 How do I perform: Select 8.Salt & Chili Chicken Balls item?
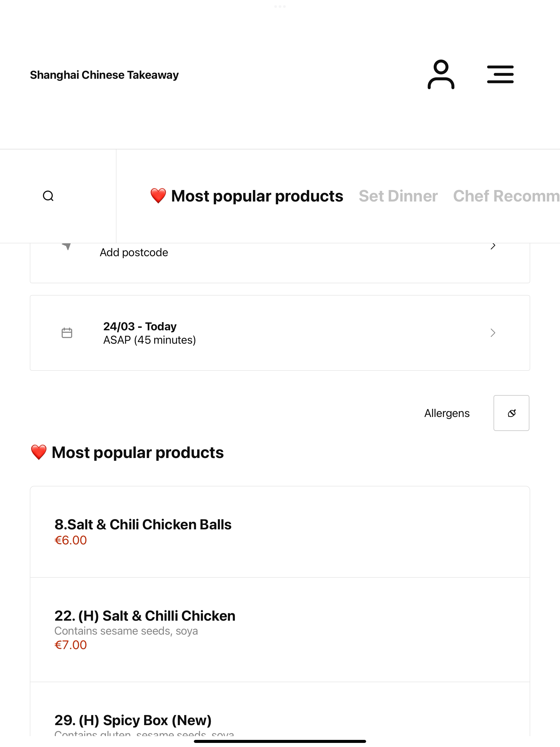pos(280,532)
